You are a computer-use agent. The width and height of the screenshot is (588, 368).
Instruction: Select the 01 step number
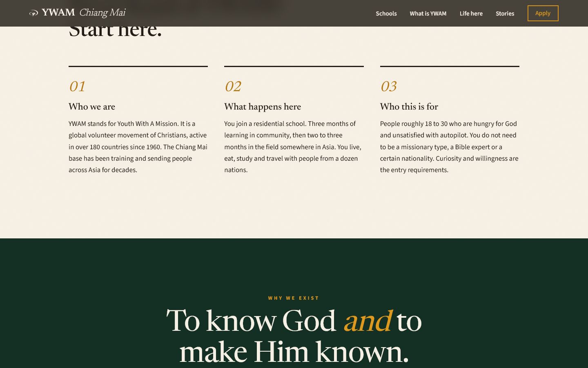(x=77, y=86)
